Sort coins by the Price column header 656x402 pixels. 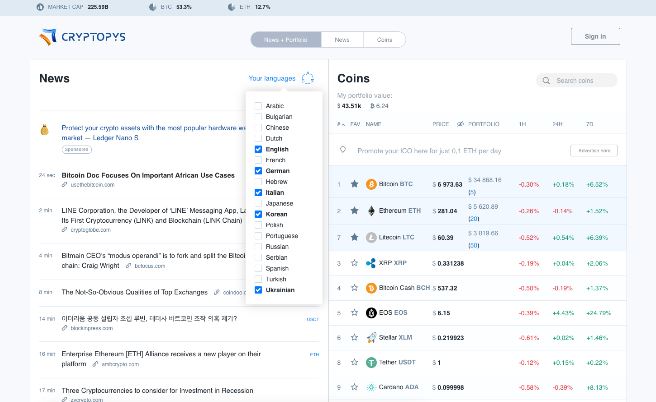coord(441,124)
